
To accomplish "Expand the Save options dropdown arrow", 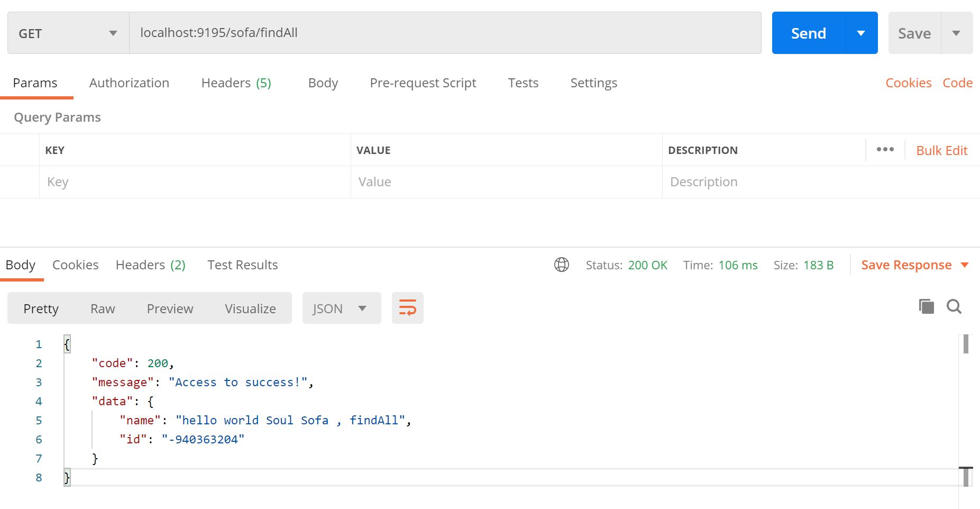I will [956, 33].
